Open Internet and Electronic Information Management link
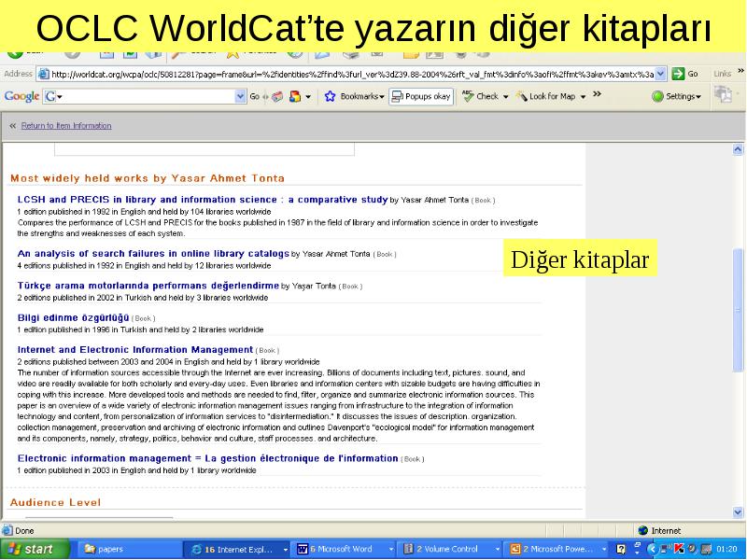Image resolution: width=747 pixels, height=560 pixels. (x=135, y=349)
